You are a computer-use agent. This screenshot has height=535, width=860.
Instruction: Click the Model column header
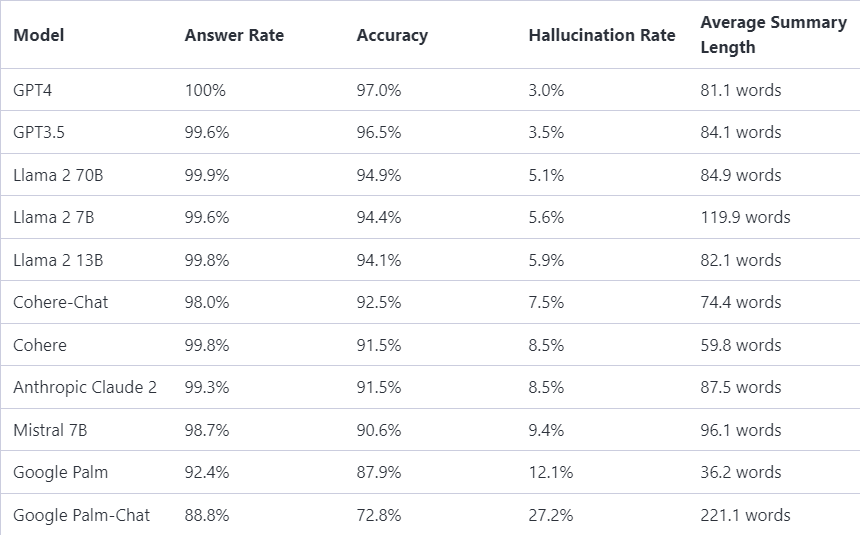point(38,35)
